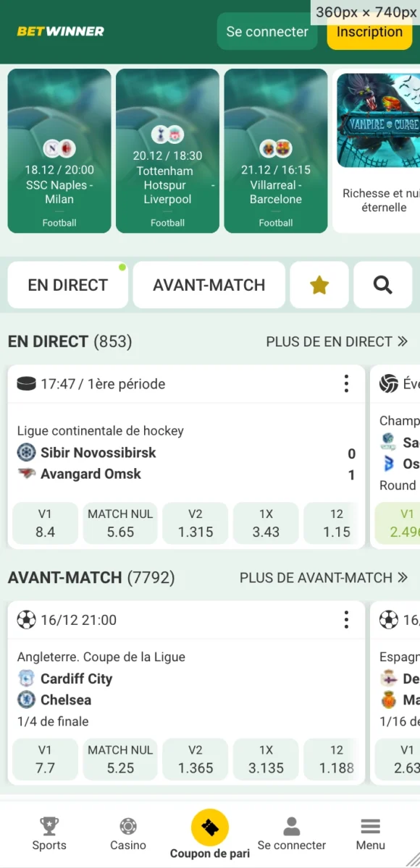Select V1 odds 8.4 for the hockey match
420x868 pixels.
[45, 523]
